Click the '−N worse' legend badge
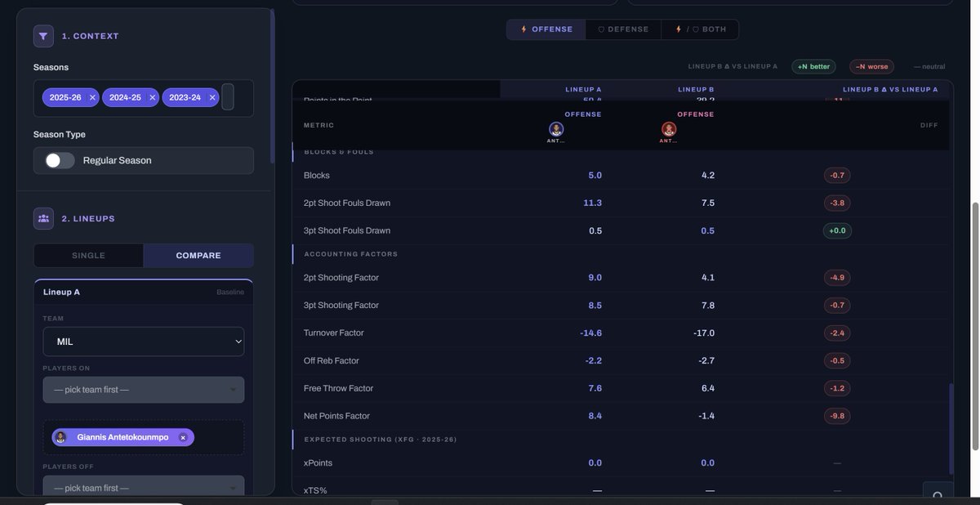The width and height of the screenshot is (980, 505). [871, 66]
